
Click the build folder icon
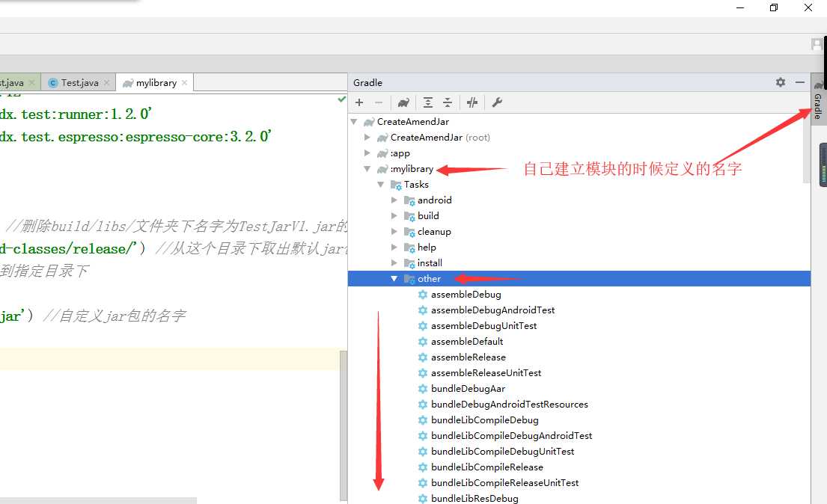(x=409, y=216)
